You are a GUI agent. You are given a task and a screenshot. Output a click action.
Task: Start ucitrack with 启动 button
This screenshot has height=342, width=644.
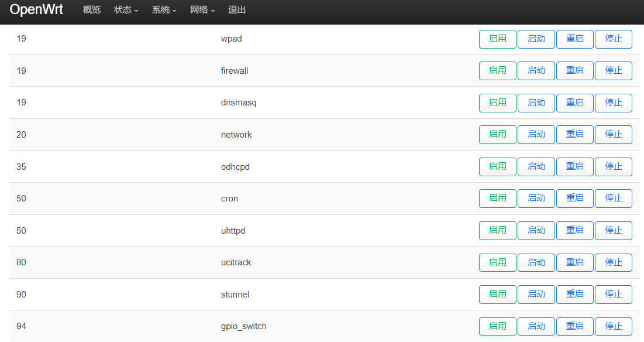click(x=536, y=263)
